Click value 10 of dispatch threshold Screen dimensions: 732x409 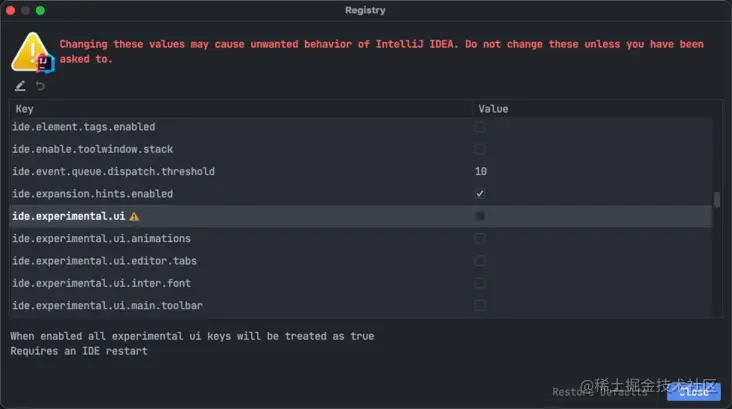pyautogui.click(x=481, y=172)
